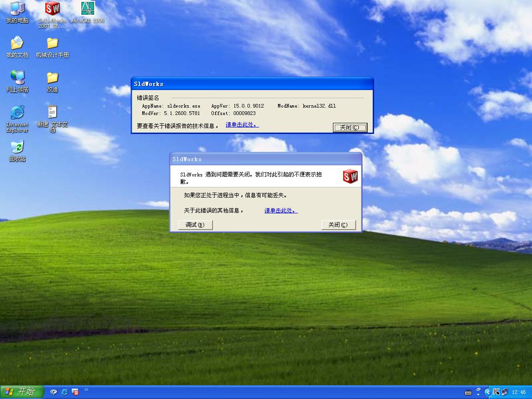Click the SldWorks 遇到问题需要关闭 message
Image resolution: width=532 pixels, height=399 pixels.
tap(251, 178)
